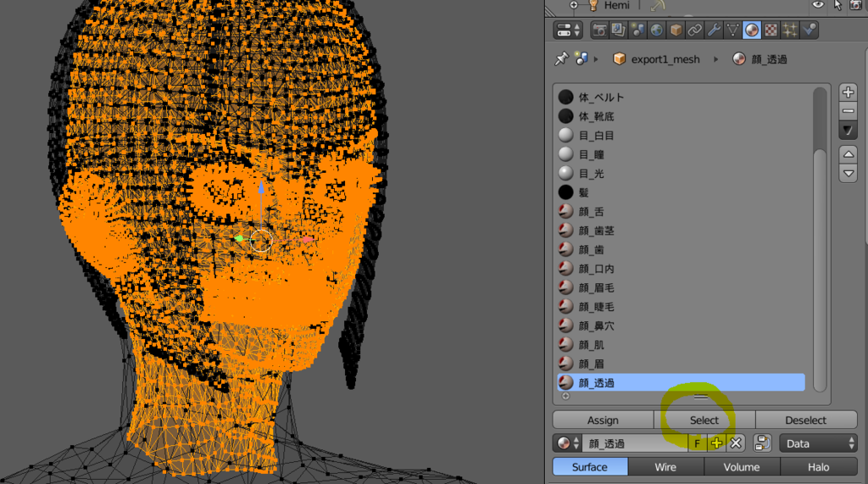
Task: Select the 体_靴底 material slot
Action: [x=682, y=116]
